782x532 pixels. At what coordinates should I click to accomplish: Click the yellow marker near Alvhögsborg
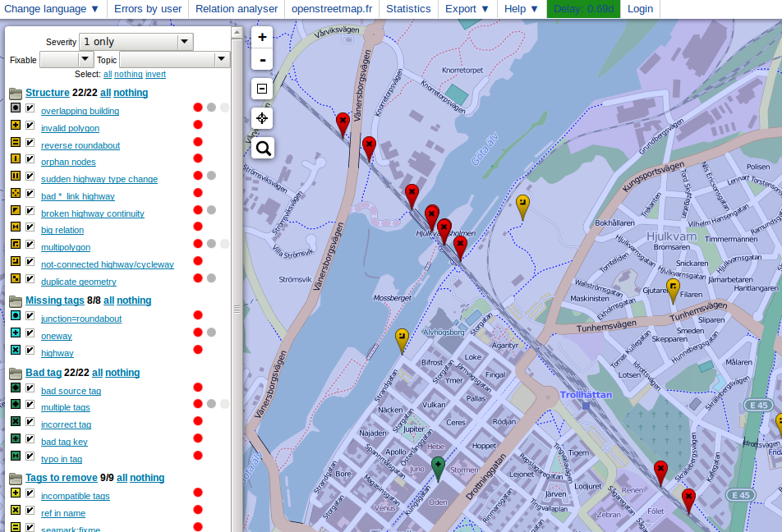pyautogui.click(x=402, y=338)
